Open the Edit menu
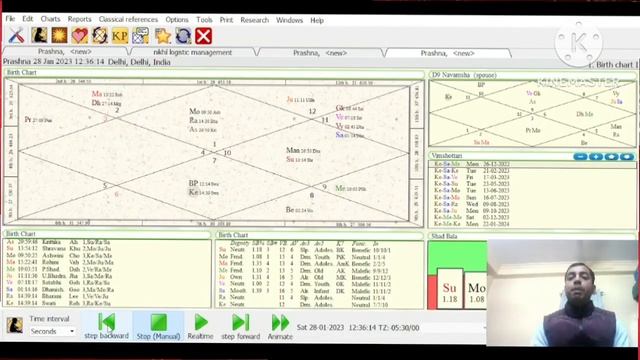The height and width of the screenshot is (360, 640). tap(28, 19)
